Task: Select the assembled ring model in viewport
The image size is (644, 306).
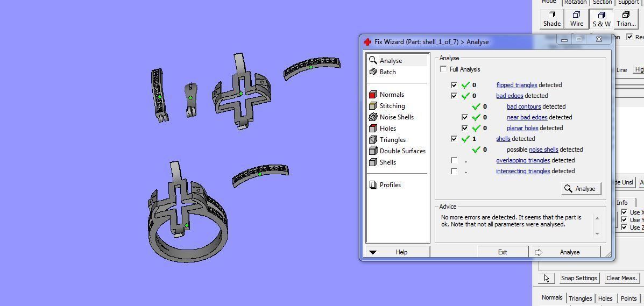Action: (x=187, y=212)
